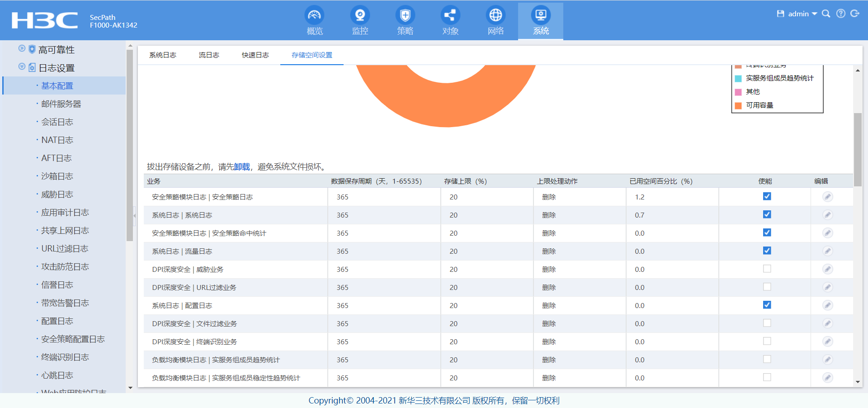This screenshot has width=868, height=408.
Task: Uncheck the enable box for 系统日志 | 配置日志
Action: (767, 305)
